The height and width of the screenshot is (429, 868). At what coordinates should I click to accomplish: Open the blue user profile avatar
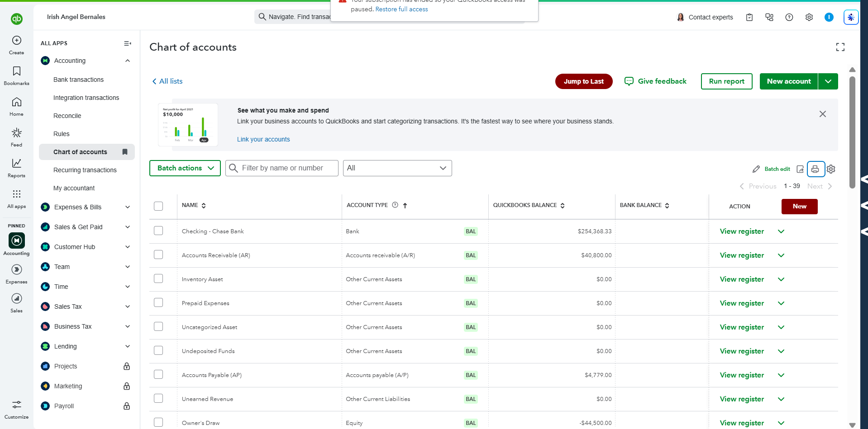(829, 17)
